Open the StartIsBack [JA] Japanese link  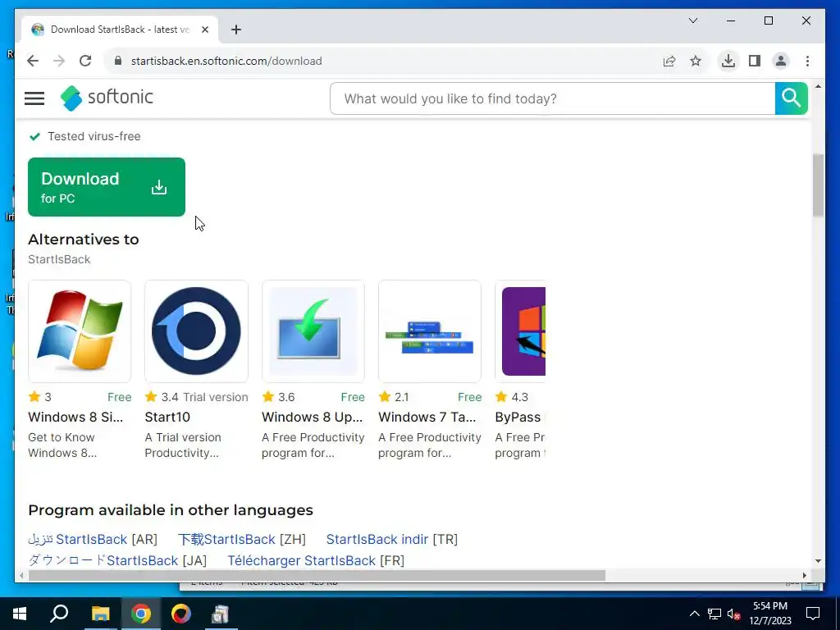click(x=103, y=560)
